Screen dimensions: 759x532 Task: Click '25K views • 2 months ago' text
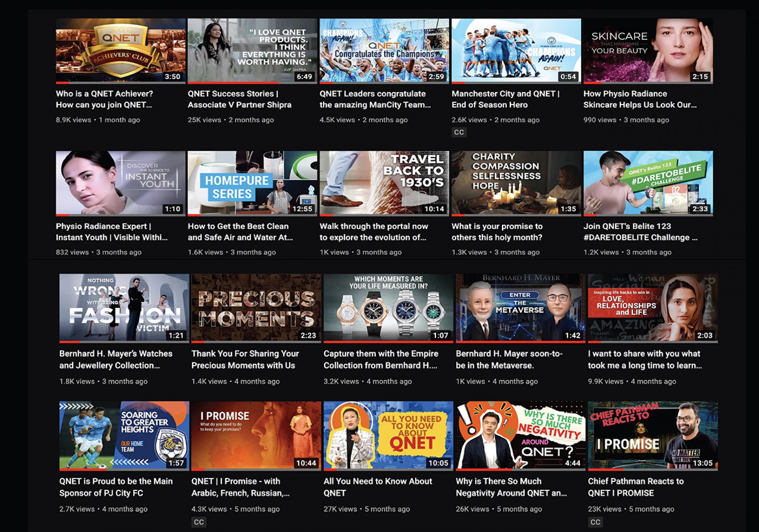tap(230, 120)
